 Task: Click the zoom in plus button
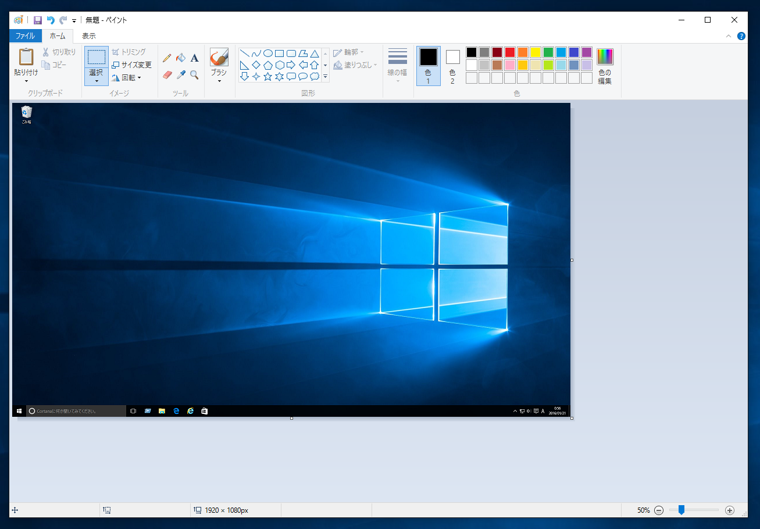pyautogui.click(x=729, y=510)
